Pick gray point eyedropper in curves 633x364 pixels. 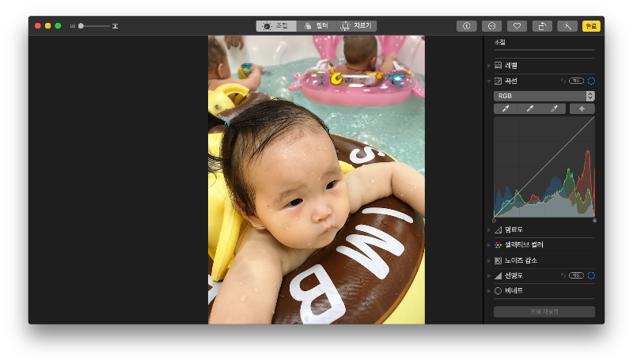pos(529,108)
